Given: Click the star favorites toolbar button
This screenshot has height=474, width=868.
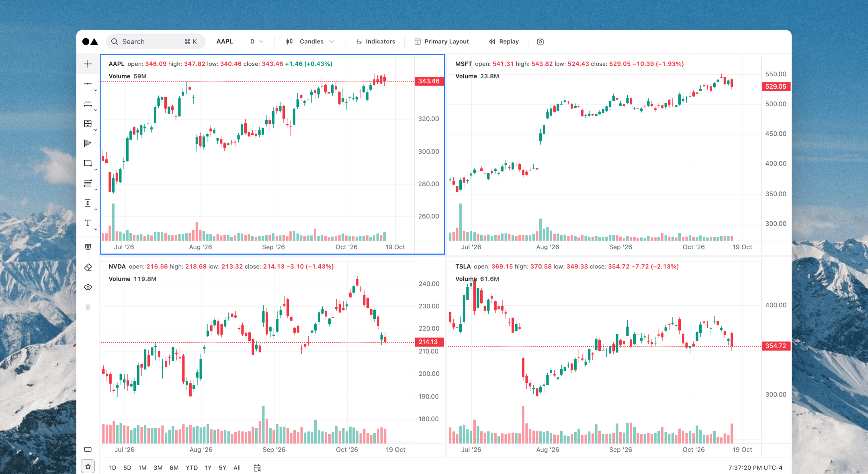Looking at the screenshot, I should click(x=88, y=466).
